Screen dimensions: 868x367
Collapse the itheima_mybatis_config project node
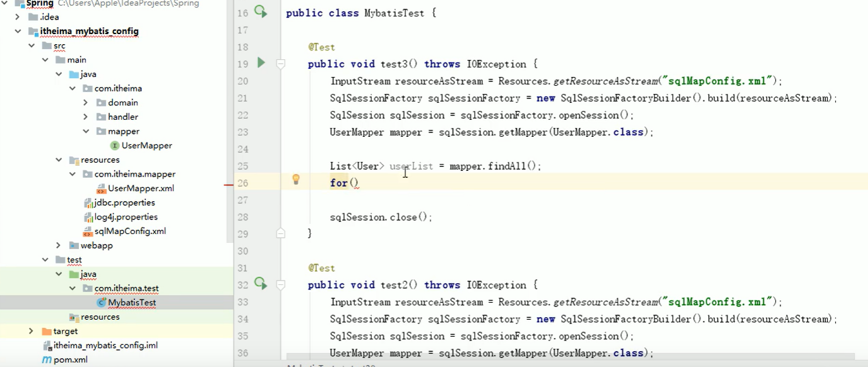(19, 31)
